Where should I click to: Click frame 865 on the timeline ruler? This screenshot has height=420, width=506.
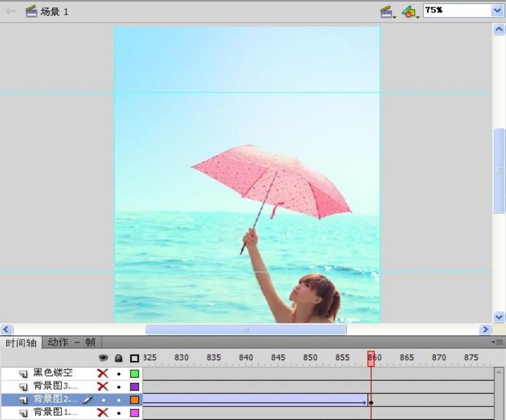coord(406,358)
